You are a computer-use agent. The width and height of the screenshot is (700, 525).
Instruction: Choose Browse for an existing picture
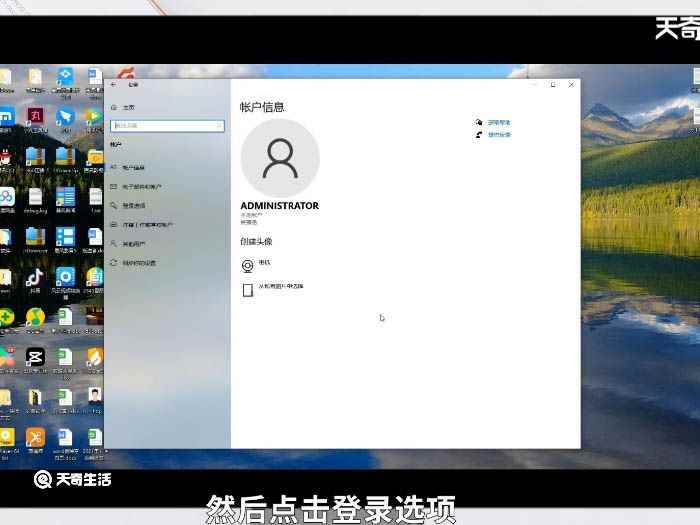[272, 290]
